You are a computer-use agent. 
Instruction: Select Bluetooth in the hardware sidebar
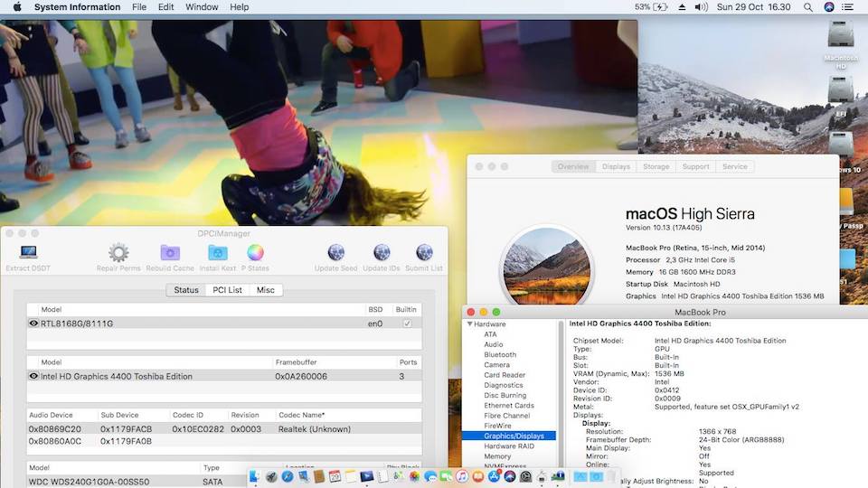click(500, 355)
